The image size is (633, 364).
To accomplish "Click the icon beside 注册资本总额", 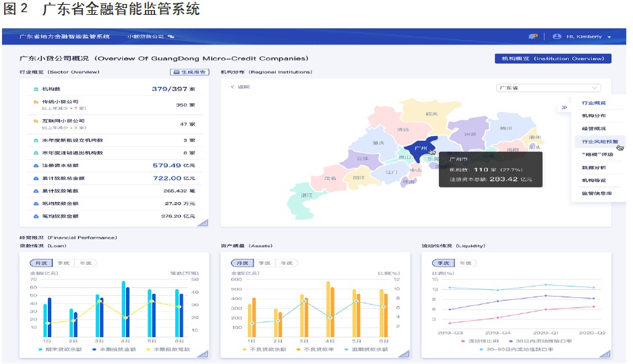I will pos(36,165).
